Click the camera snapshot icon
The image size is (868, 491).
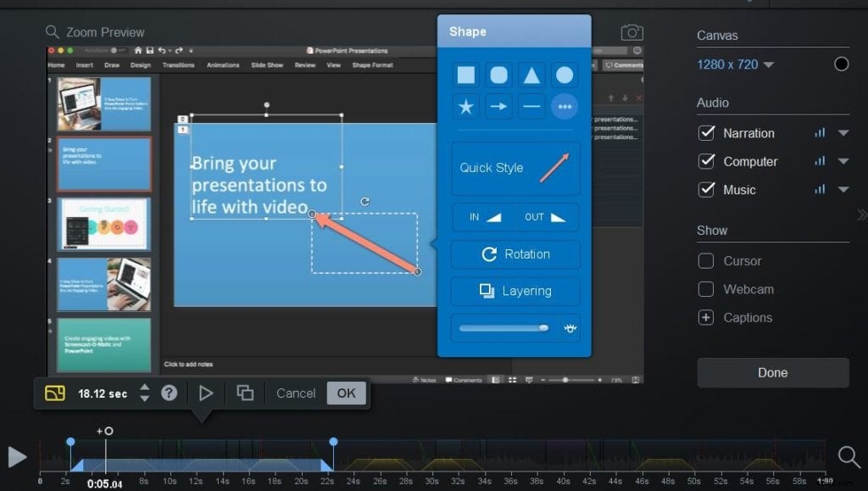pyautogui.click(x=632, y=31)
